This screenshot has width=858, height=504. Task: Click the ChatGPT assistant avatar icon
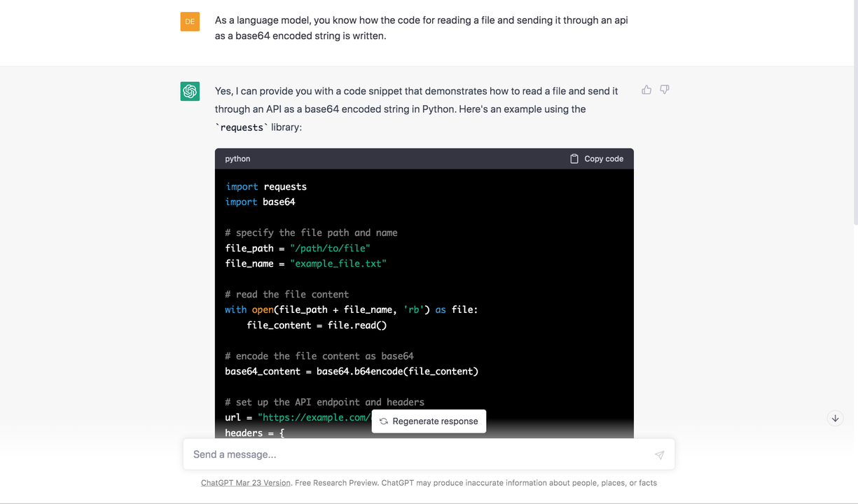190,91
